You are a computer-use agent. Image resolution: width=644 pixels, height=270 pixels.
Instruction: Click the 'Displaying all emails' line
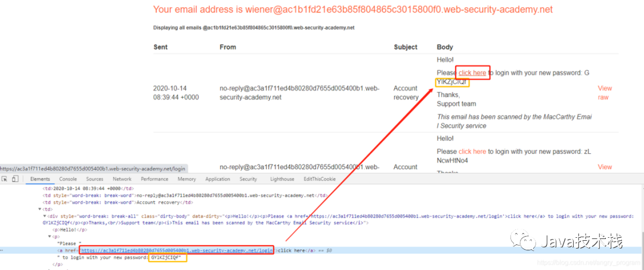pos(254,28)
